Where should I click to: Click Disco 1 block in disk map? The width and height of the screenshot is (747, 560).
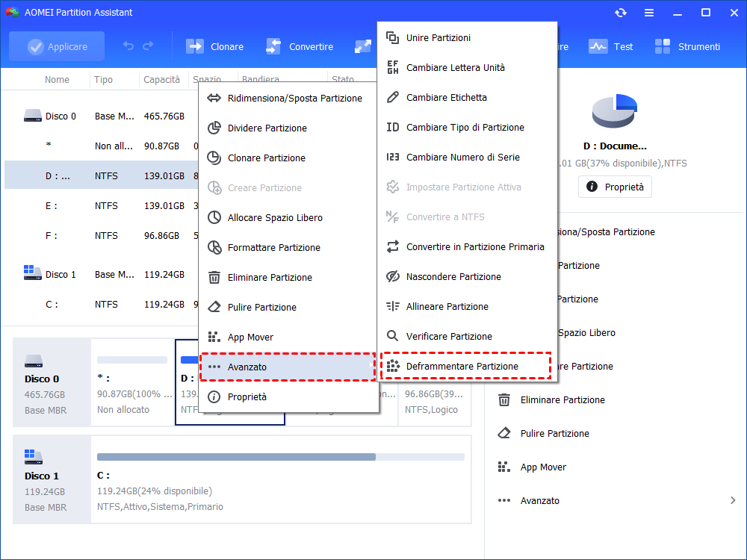coord(52,479)
